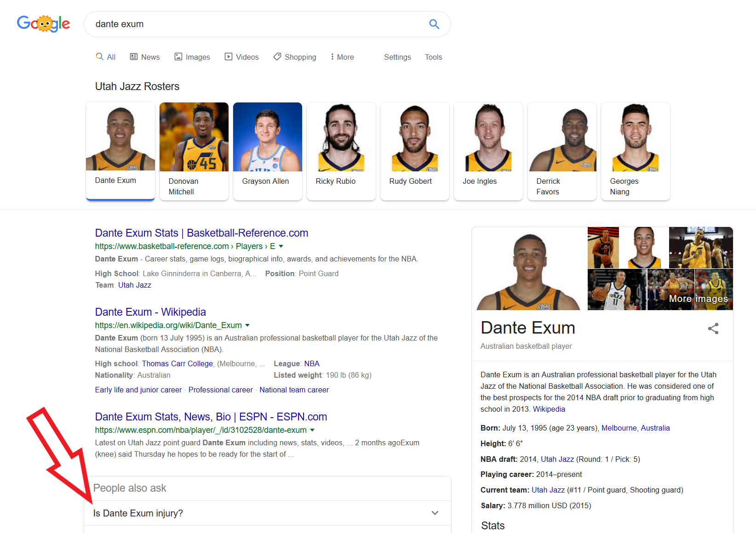Expand 'Is Dante Exum injury?' question
Viewport: 756px width, 533px height.
pyautogui.click(x=267, y=513)
